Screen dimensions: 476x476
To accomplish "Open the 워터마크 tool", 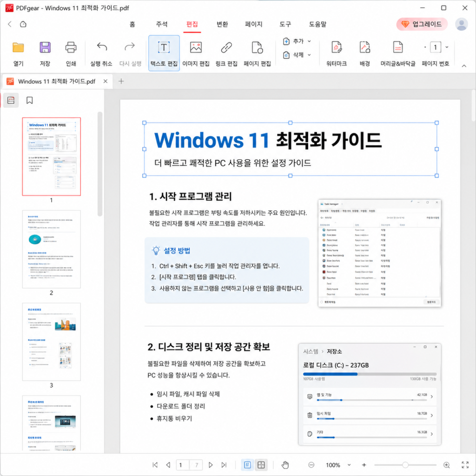I will click(x=337, y=53).
